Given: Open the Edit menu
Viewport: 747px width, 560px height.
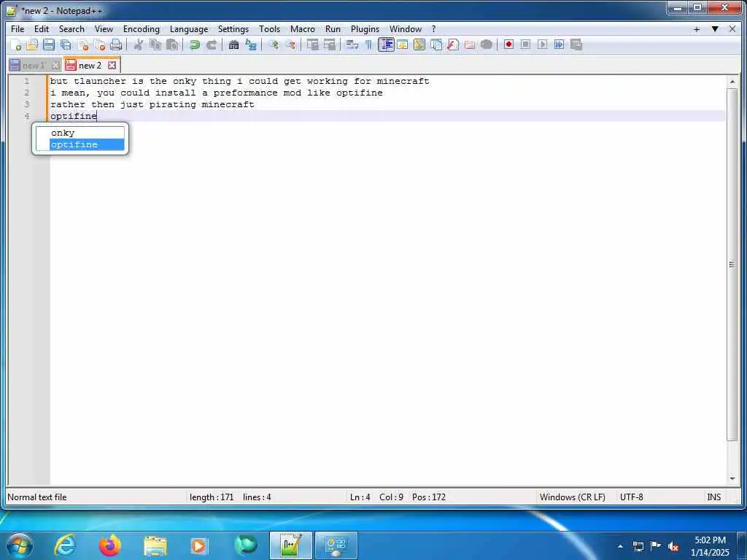Looking at the screenshot, I should pos(42,29).
